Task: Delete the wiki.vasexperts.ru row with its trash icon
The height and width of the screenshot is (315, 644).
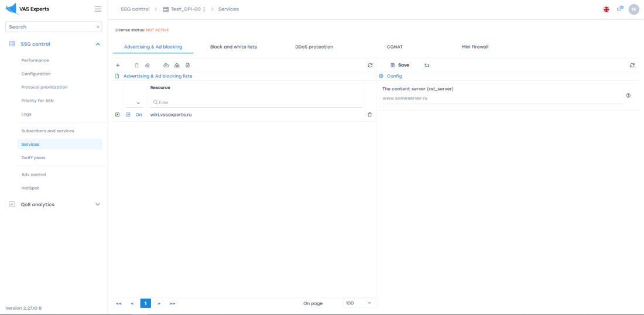Action: 369,115
